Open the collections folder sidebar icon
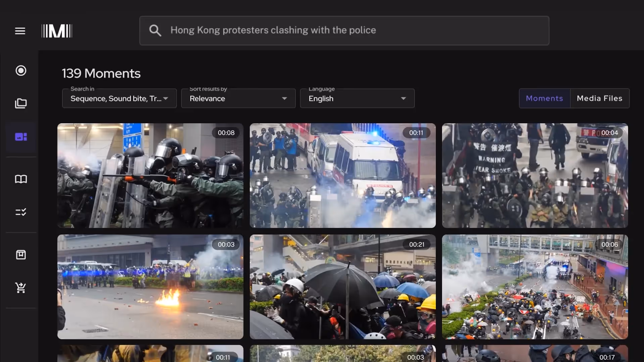The height and width of the screenshot is (362, 644). (21, 103)
